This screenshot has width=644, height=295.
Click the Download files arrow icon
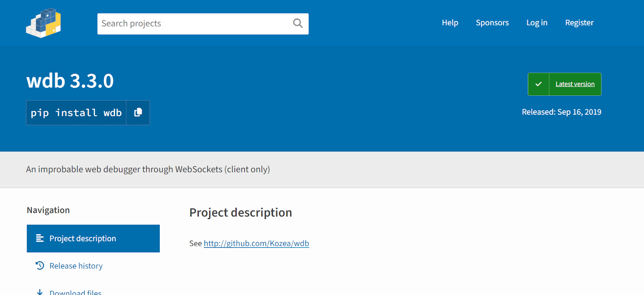[40, 292]
